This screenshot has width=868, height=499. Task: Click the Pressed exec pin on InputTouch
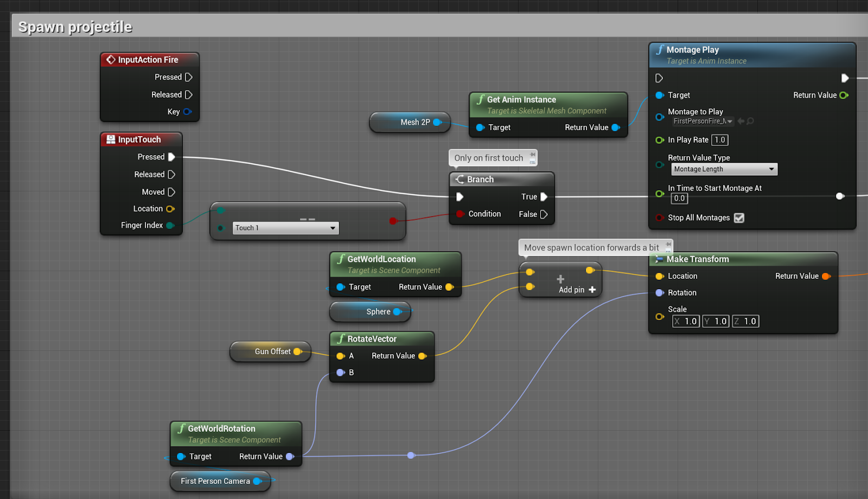pos(171,157)
